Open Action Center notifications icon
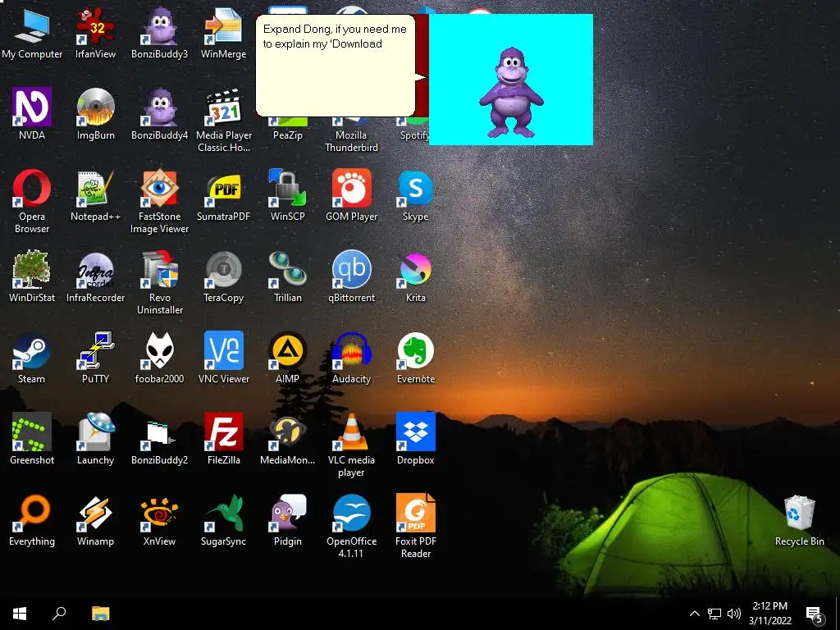 814,614
